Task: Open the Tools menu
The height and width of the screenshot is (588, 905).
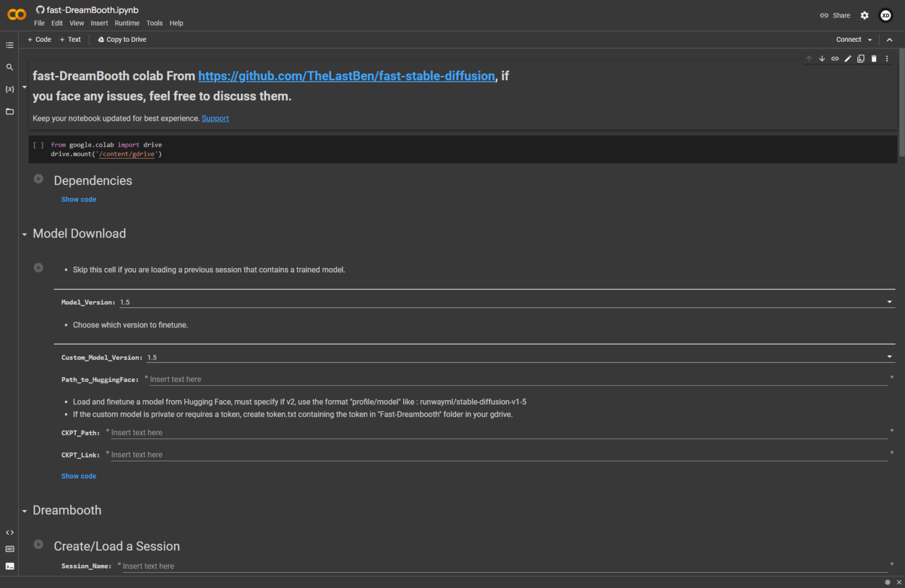Action: (x=154, y=24)
